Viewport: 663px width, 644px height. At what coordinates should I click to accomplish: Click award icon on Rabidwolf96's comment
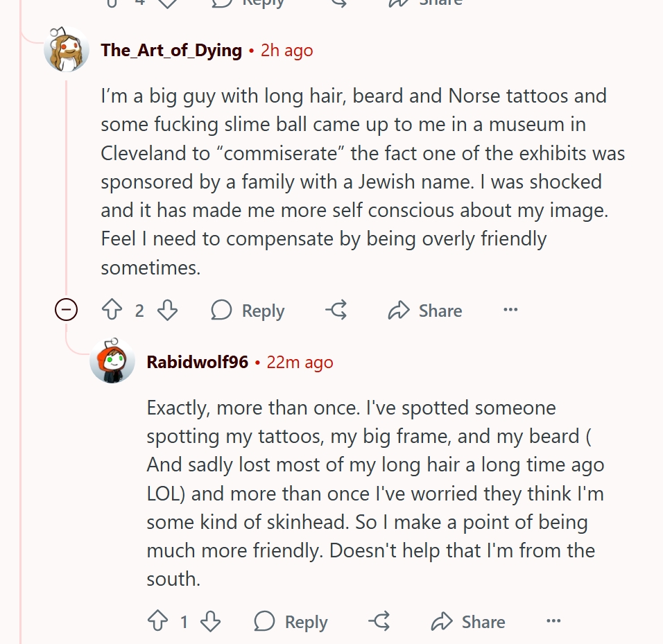pos(379,621)
